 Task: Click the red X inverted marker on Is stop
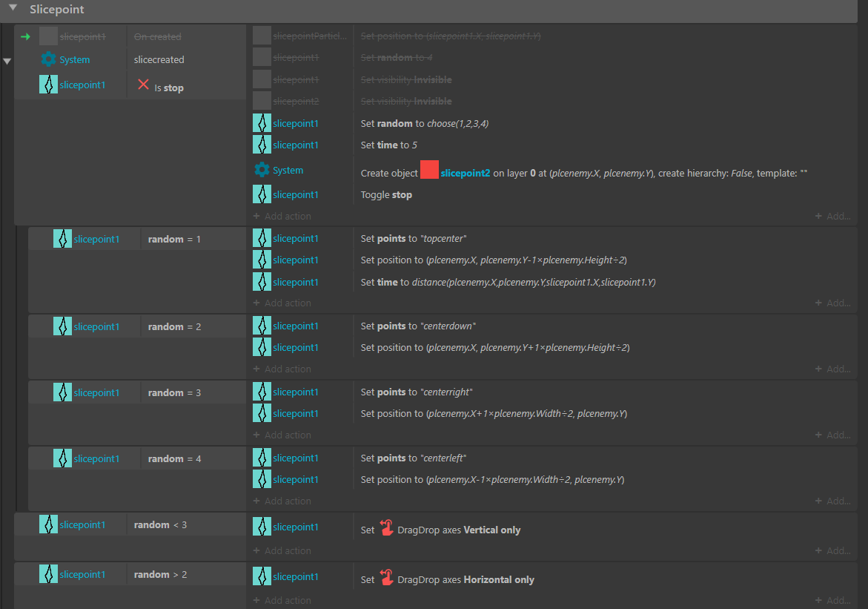[x=144, y=85]
